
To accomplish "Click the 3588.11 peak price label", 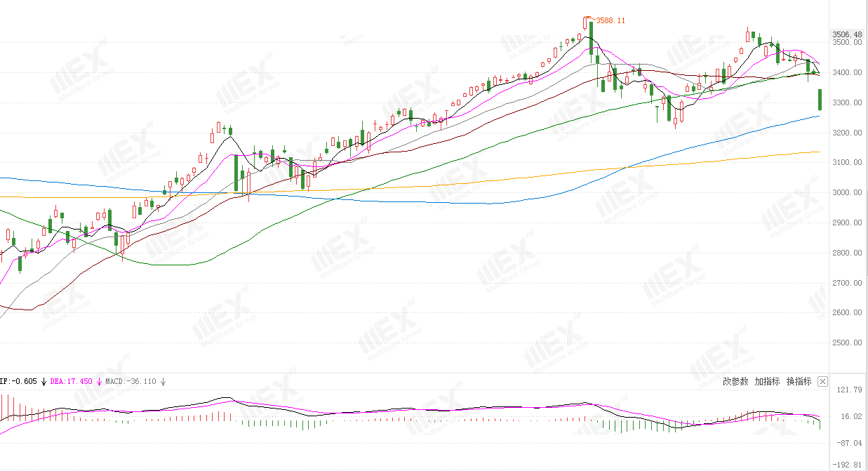I will [x=610, y=21].
